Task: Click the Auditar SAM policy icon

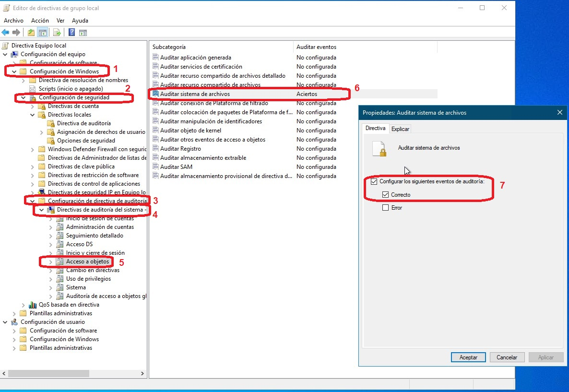Action: pyautogui.click(x=155, y=167)
